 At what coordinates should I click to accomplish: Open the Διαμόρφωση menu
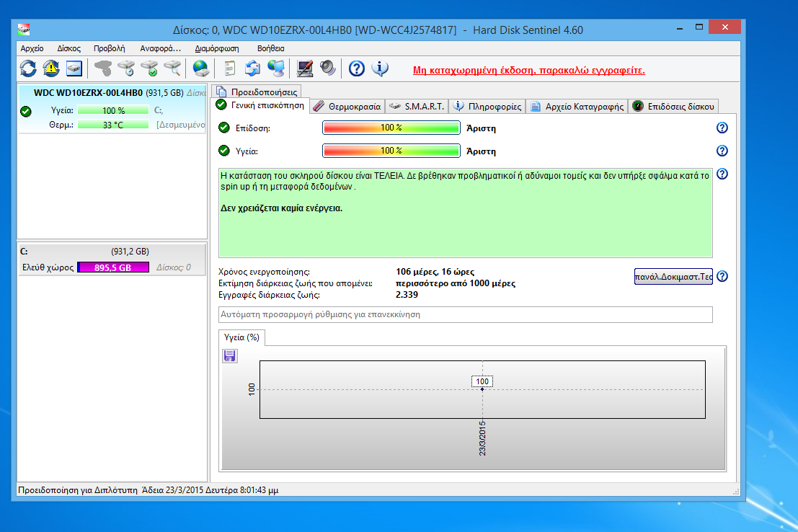tap(217, 48)
